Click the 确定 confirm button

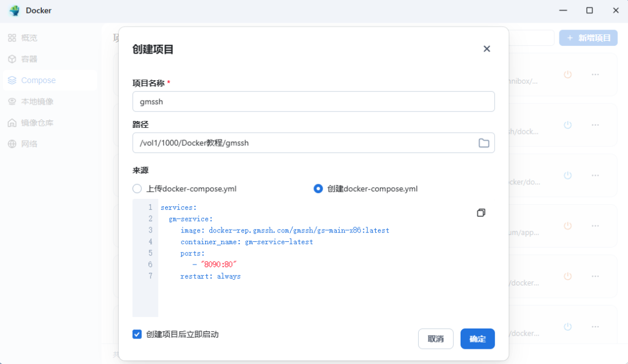click(477, 339)
